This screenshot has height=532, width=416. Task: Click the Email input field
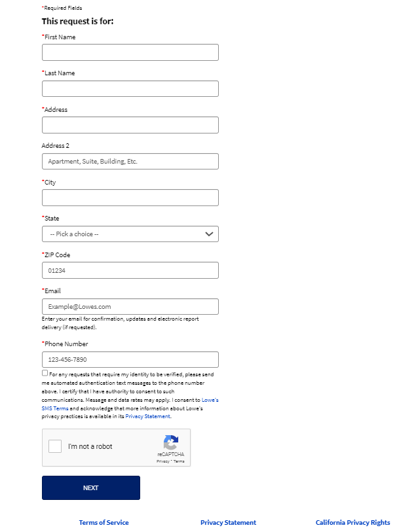coord(130,307)
